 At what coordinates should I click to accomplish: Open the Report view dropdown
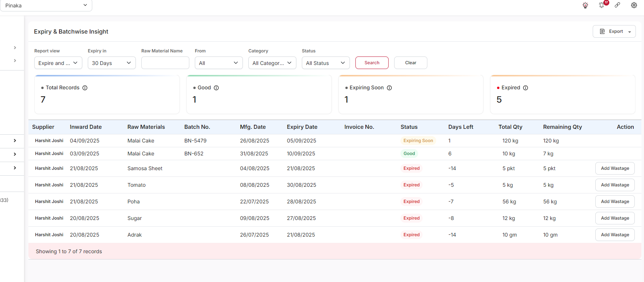[x=58, y=63]
